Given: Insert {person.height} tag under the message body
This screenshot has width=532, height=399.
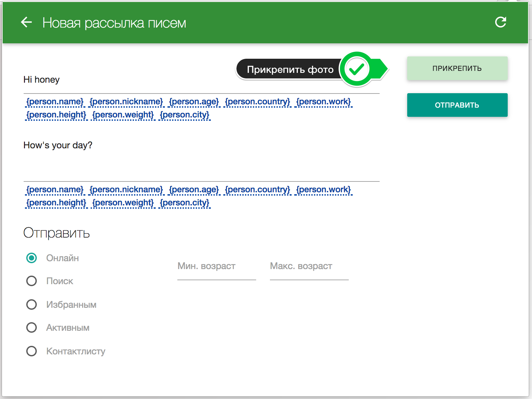Looking at the screenshot, I should 56,203.
